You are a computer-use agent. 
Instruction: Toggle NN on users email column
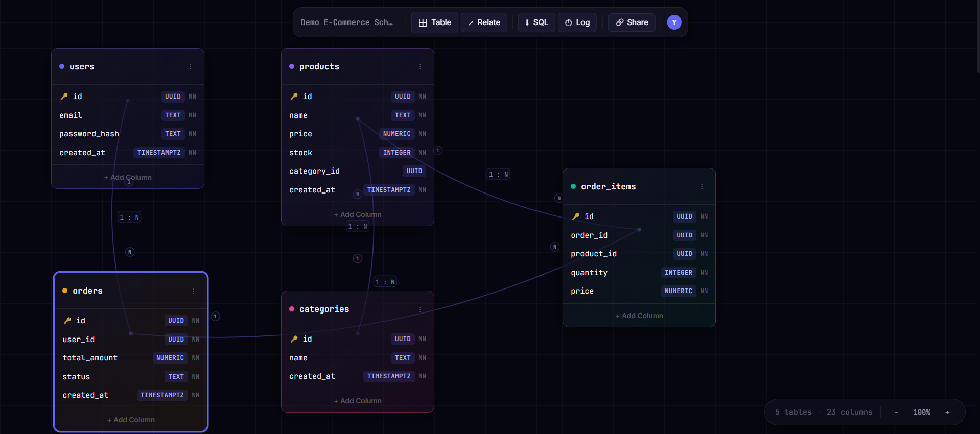point(193,115)
